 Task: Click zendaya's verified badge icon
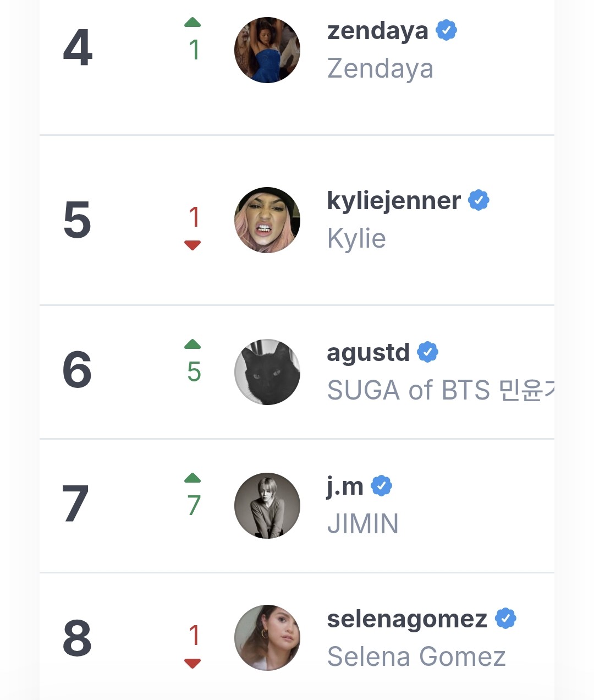click(447, 30)
